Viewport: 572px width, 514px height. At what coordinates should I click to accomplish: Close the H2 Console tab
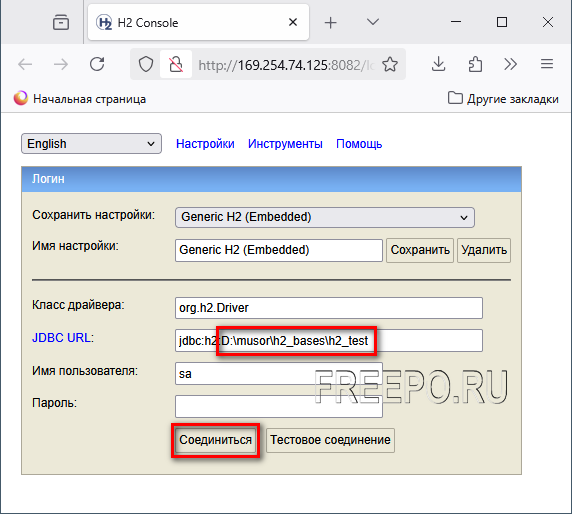[293, 23]
